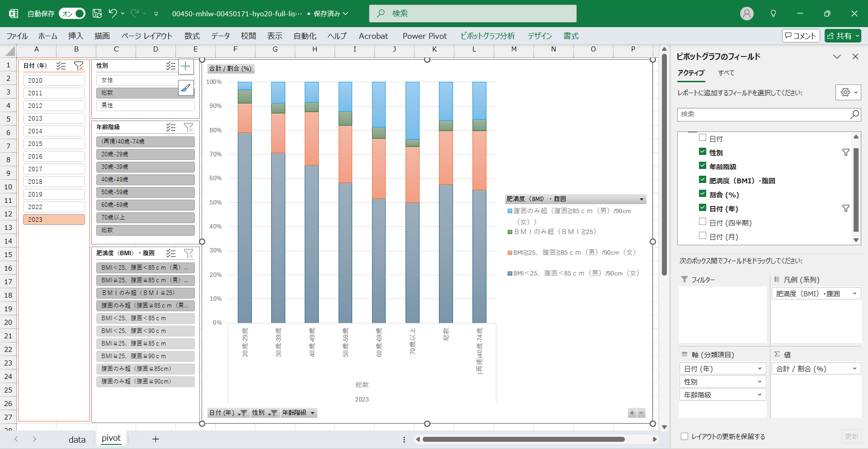Check the 日付 (四半期) field checkbox

(703, 222)
